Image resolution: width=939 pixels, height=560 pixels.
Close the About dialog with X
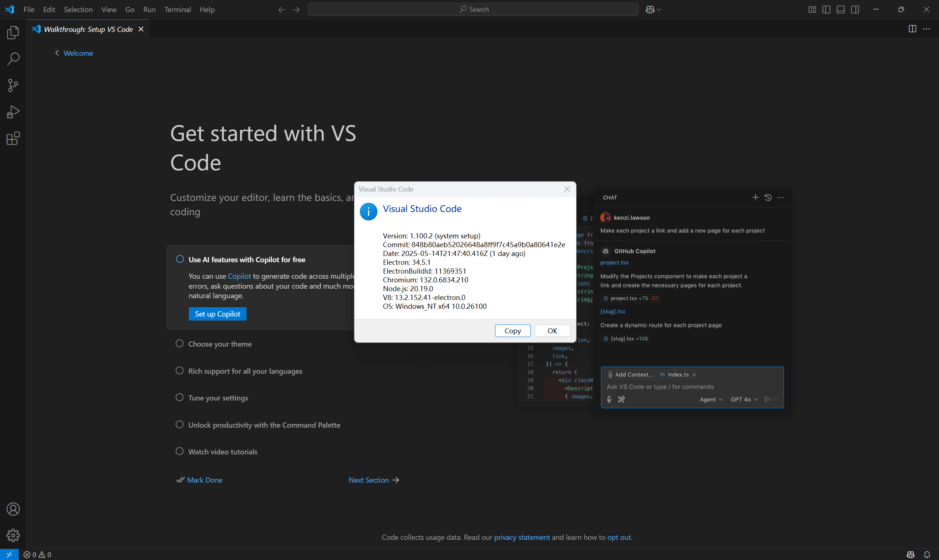click(567, 189)
